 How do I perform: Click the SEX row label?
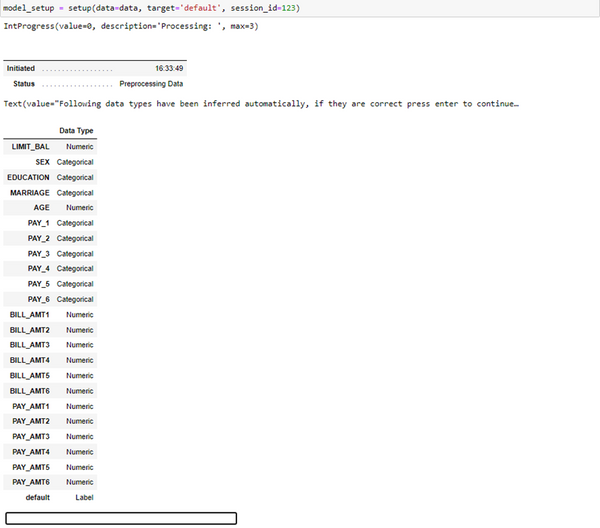42,162
